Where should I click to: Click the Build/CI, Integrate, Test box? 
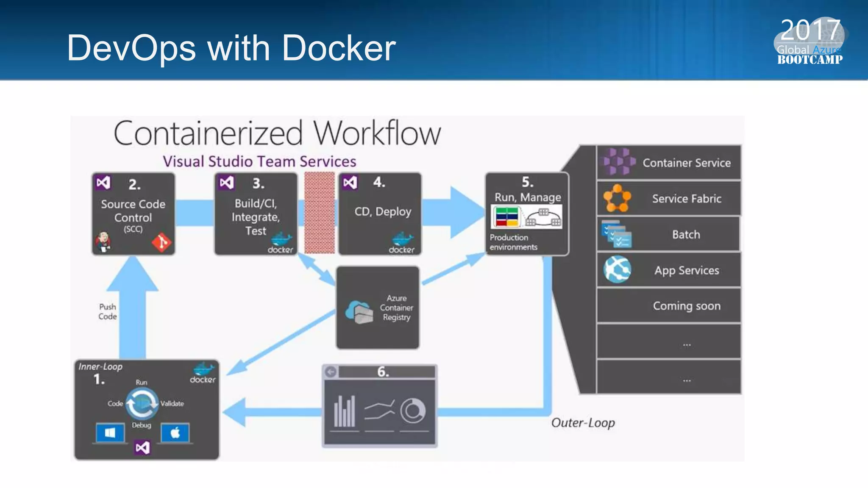pos(256,214)
